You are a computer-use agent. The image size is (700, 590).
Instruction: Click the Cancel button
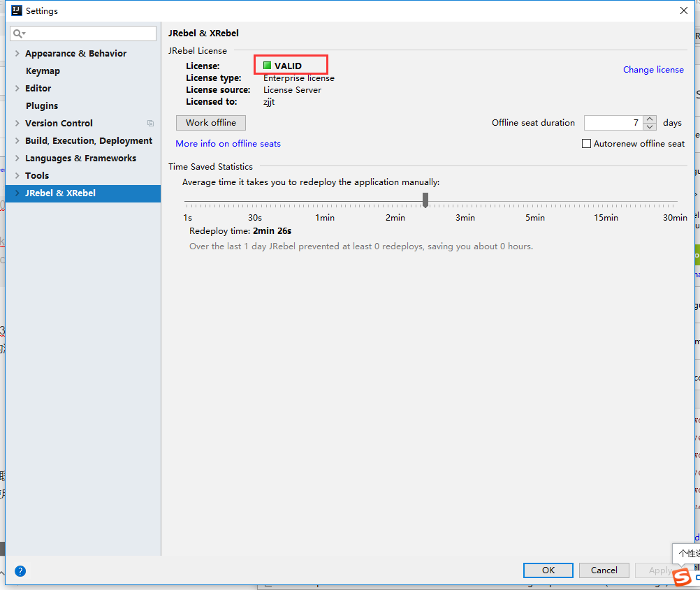pyautogui.click(x=604, y=570)
